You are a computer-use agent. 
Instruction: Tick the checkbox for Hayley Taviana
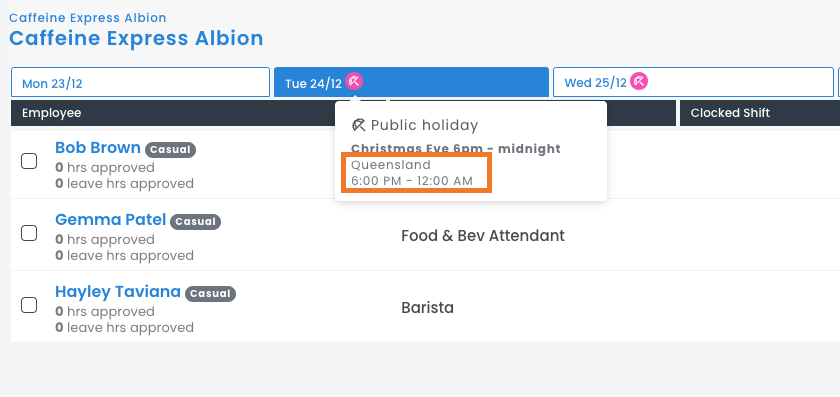29,305
